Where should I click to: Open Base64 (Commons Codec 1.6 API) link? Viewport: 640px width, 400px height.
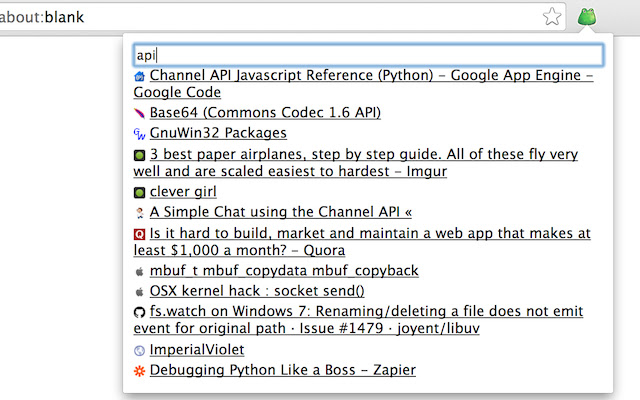click(x=265, y=112)
